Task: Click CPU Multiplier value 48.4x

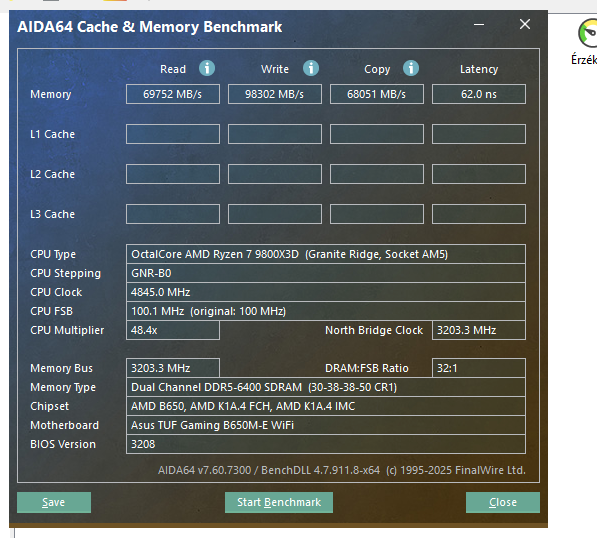Action: pyautogui.click(x=173, y=330)
